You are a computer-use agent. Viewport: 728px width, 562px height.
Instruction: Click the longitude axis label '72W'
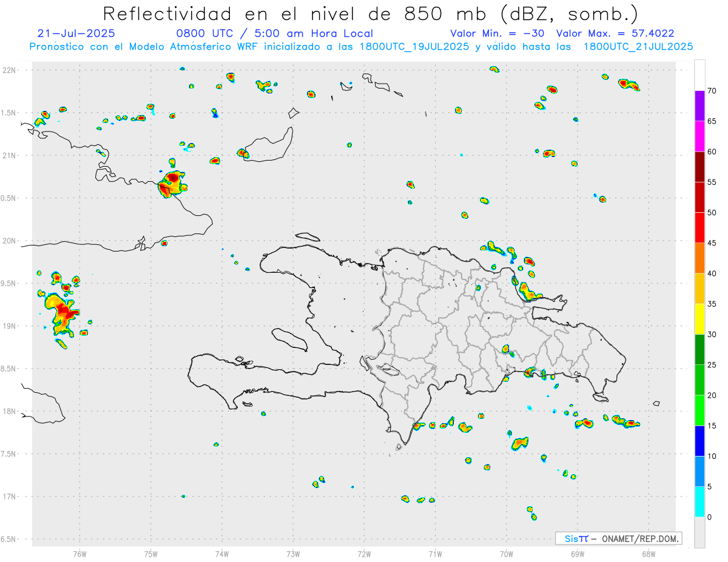point(364,553)
